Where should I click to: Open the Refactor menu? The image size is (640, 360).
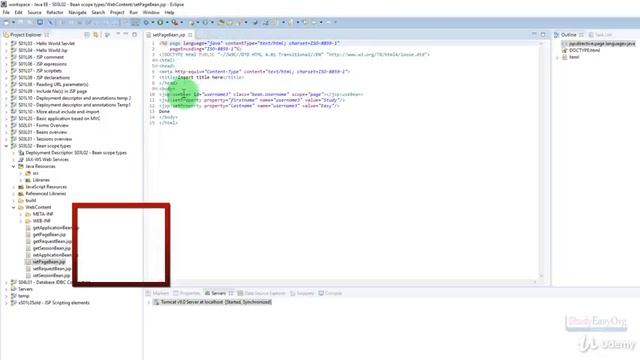(55, 12)
